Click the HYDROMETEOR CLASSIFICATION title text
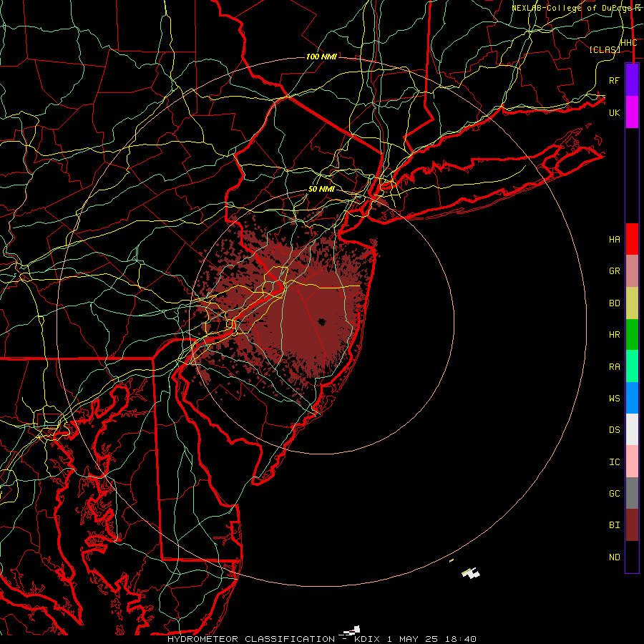644x644 pixels. point(251,639)
